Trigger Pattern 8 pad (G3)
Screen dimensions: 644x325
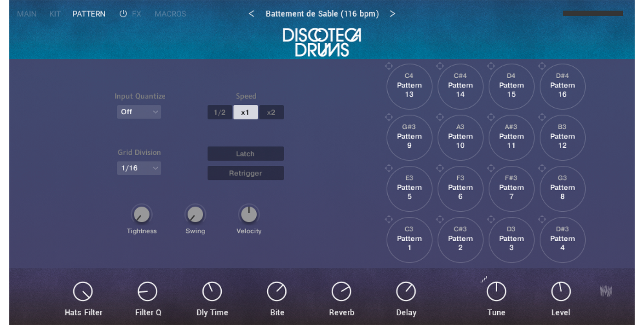pyautogui.click(x=563, y=189)
